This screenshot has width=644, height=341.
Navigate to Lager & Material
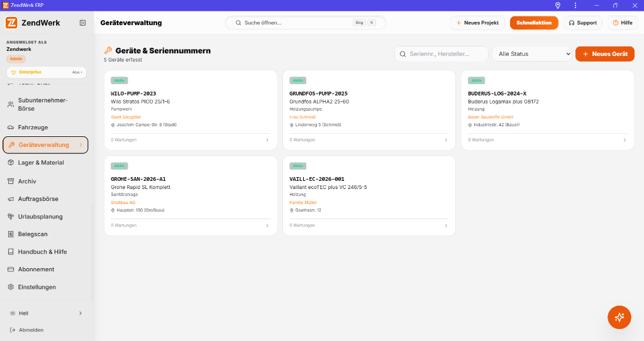click(45, 163)
